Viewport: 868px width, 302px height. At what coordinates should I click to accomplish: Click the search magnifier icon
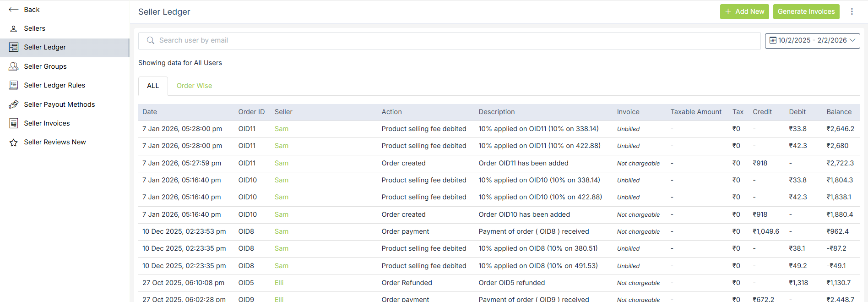pyautogui.click(x=150, y=40)
